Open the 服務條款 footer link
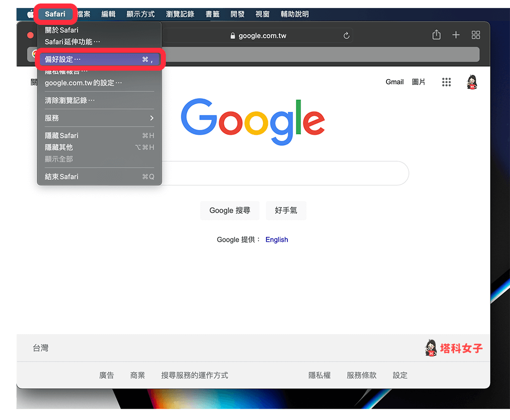The width and height of the screenshot is (510, 420). (362, 375)
